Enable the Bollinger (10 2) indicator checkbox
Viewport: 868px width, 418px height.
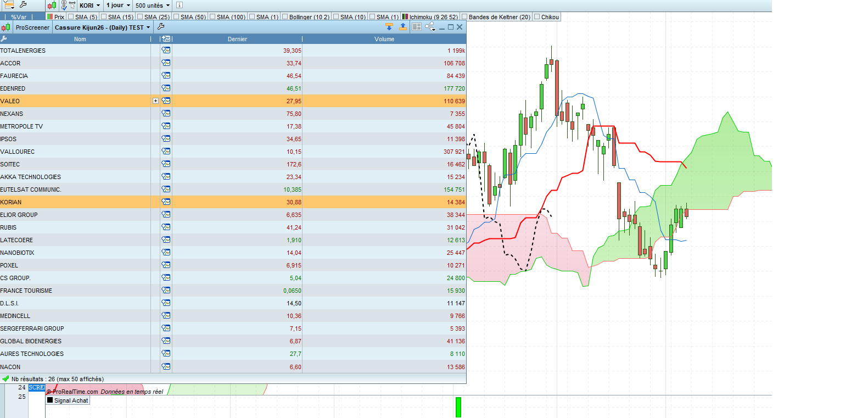tap(285, 16)
